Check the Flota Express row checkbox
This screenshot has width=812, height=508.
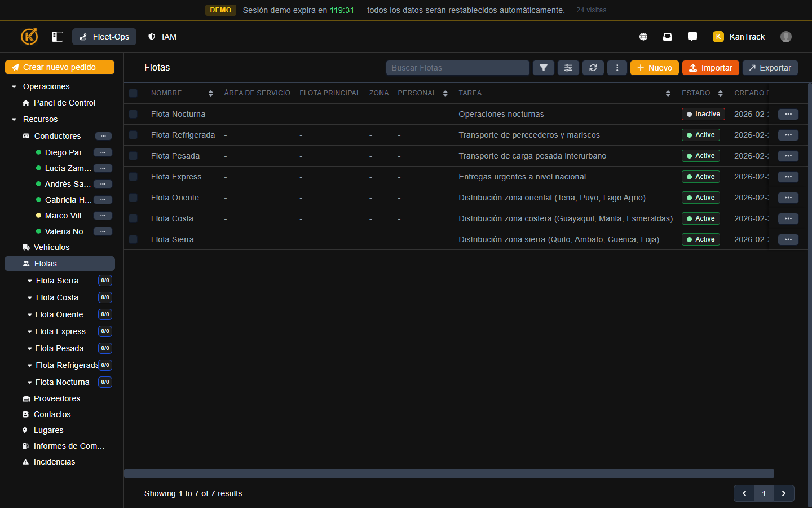[133, 177]
